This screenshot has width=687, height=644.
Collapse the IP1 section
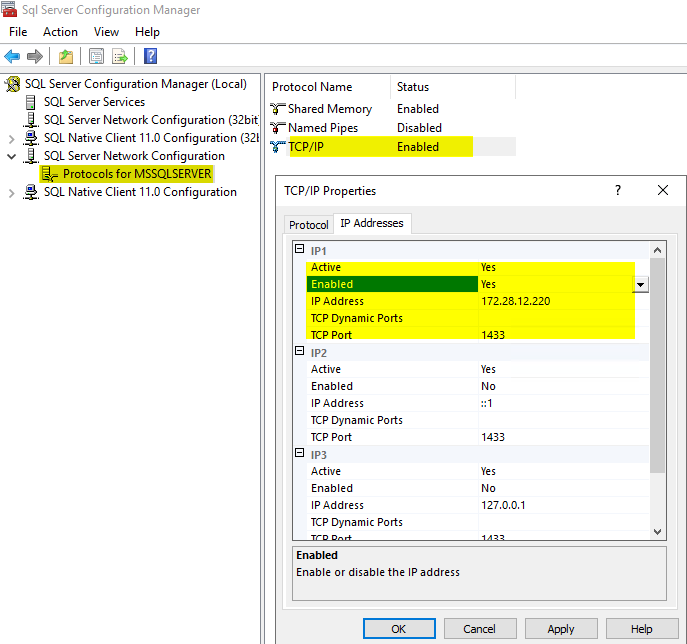tap(299, 250)
